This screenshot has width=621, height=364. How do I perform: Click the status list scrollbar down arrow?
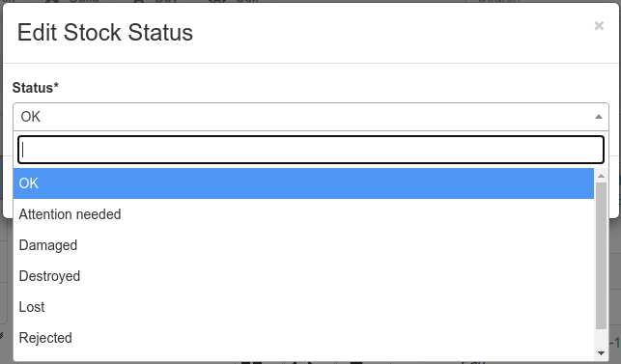pyautogui.click(x=601, y=353)
